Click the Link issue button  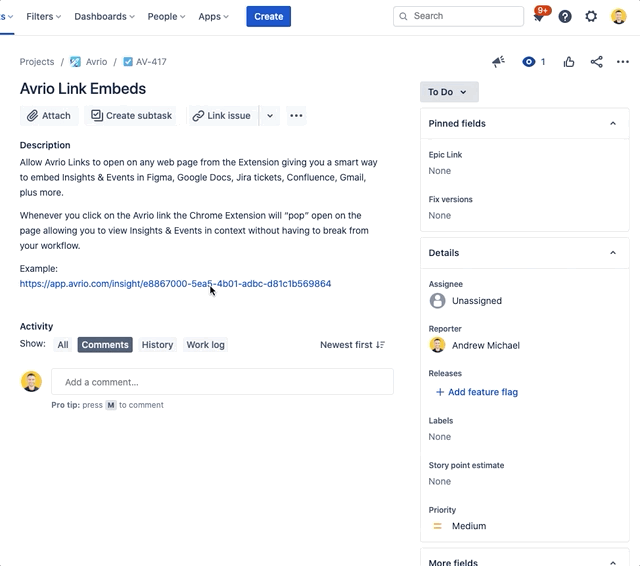click(222, 115)
